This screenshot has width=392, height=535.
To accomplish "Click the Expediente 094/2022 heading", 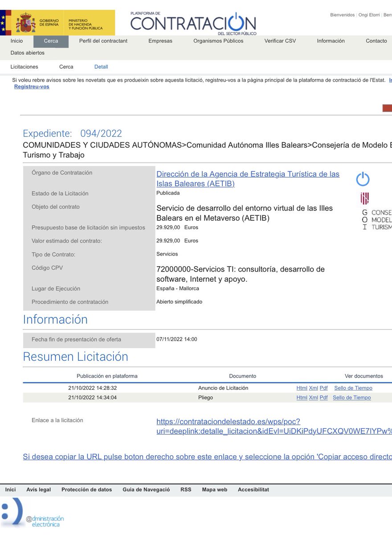I will click(x=72, y=133).
